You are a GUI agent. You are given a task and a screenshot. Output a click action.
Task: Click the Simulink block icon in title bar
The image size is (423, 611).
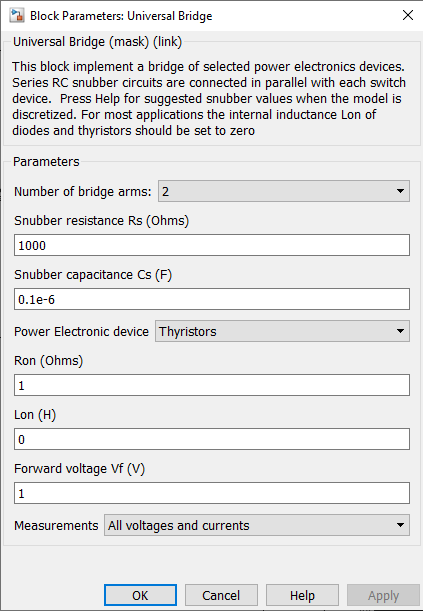click(x=17, y=16)
